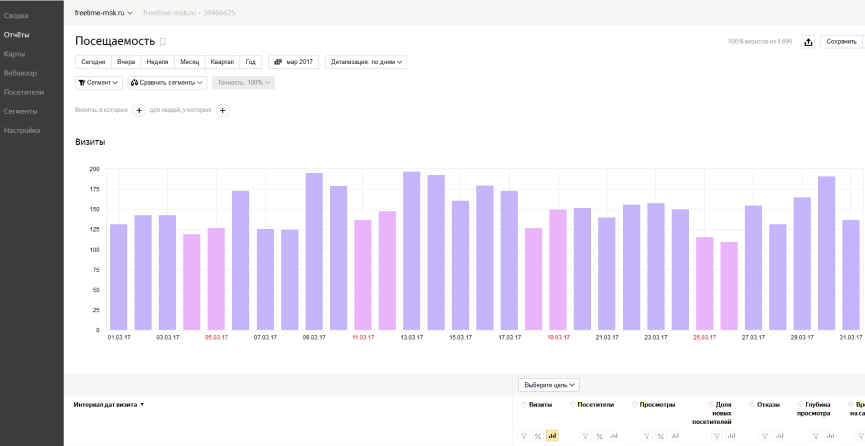Click filter icon under Глубина просмотра column
865x446 pixels.
[816, 436]
